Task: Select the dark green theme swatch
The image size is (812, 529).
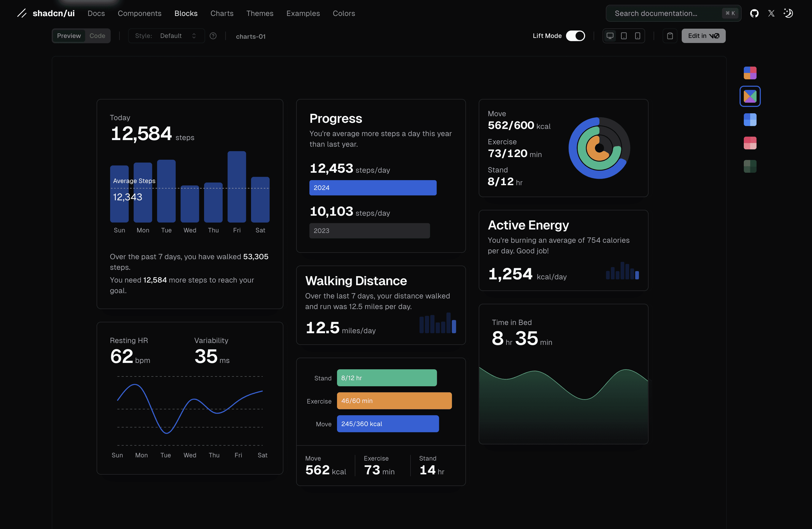Action: coord(750,166)
